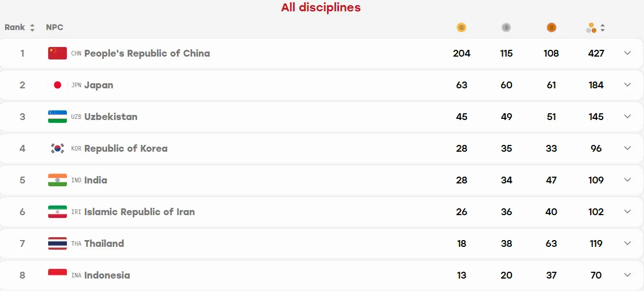This screenshot has height=291, width=644.
Task: Click the bronze medal column icon
Action: click(551, 28)
